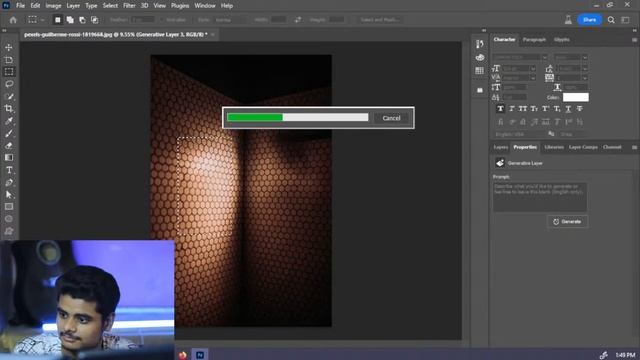
Task: Choose Add to Selection mode icon
Action: point(70,20)
